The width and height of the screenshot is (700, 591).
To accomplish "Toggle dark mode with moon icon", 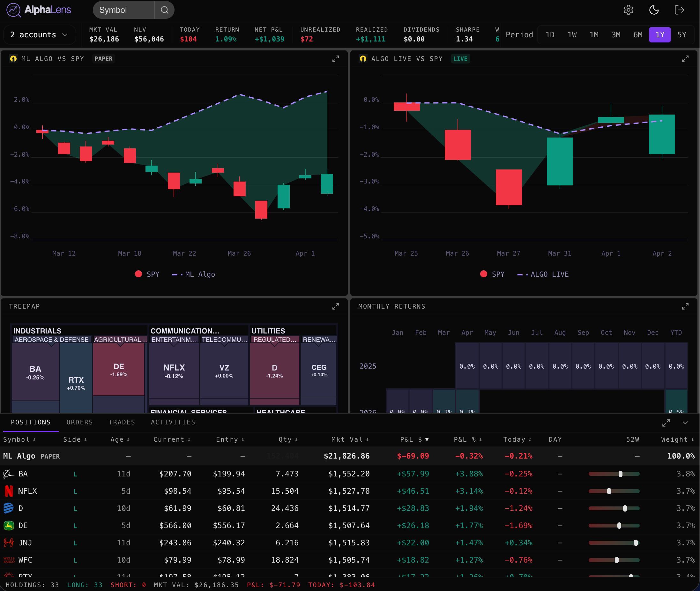I will pyautogui.click(x=654, y=10).
